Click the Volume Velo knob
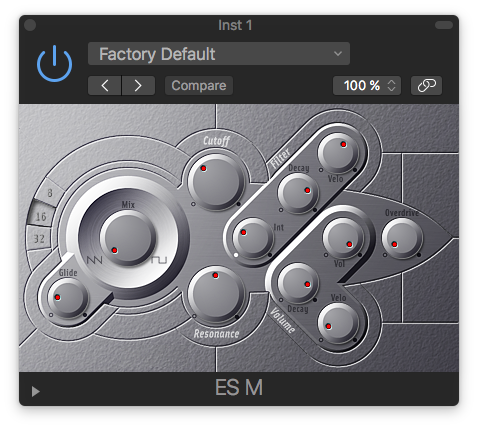478x429 pixels. tap(338, 323)
